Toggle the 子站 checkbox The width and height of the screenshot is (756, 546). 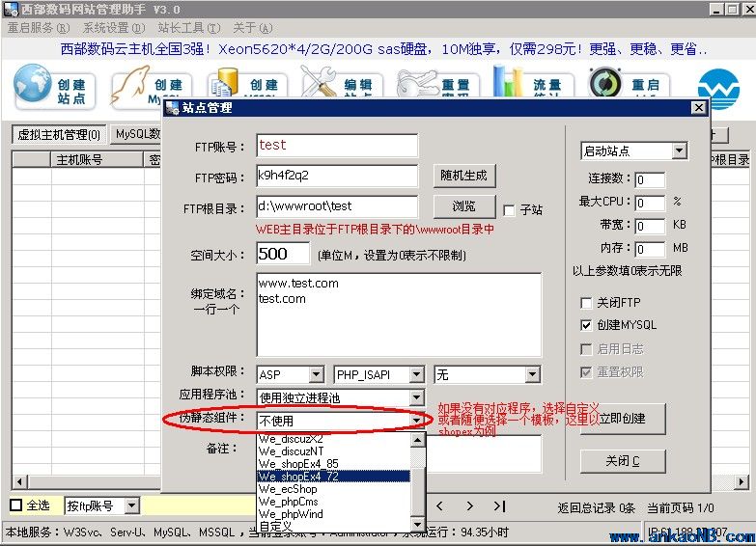coord(509,209)
